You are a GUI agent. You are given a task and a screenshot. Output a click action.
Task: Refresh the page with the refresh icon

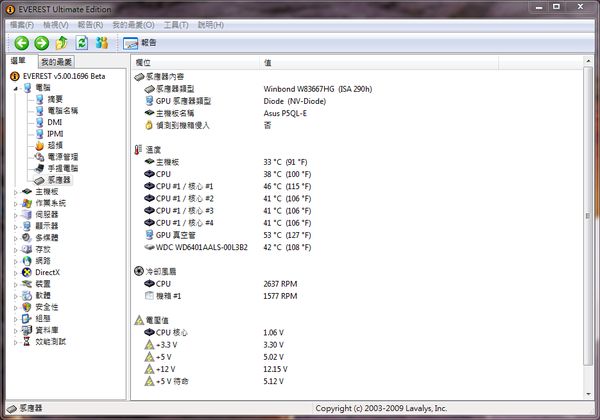tap(82, 43)
